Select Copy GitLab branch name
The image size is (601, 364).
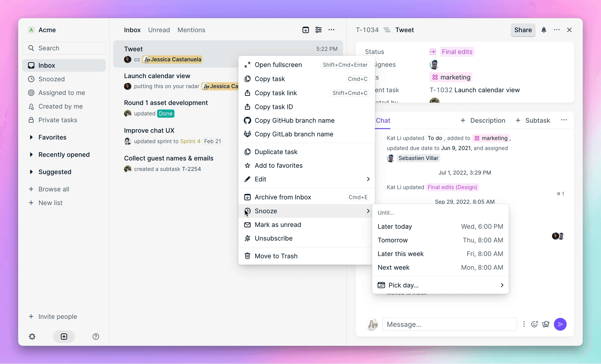(307, 134)
